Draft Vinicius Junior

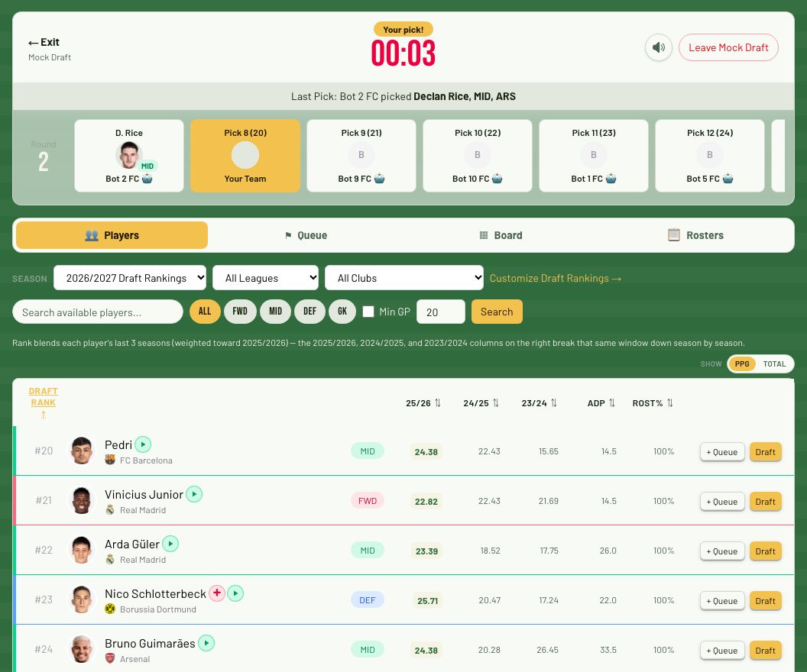click(x=765, y=501)
